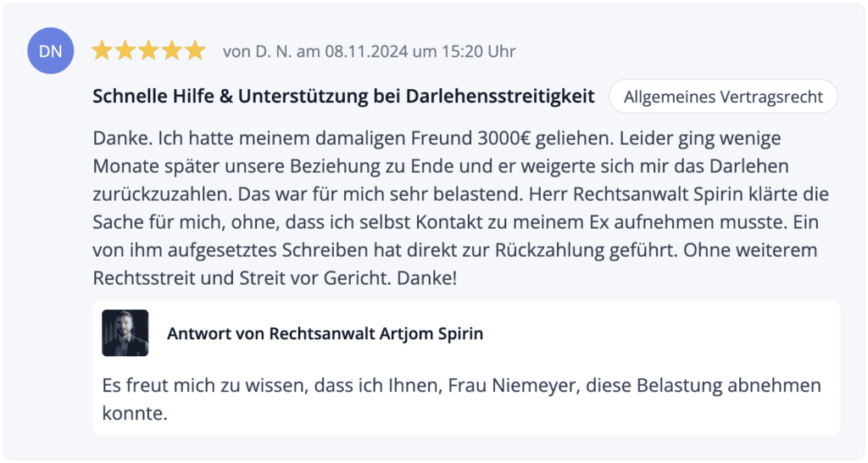Click the review text starting with 'Danke. Ich hatte'
868x463 pixels.
coord(460,208)
